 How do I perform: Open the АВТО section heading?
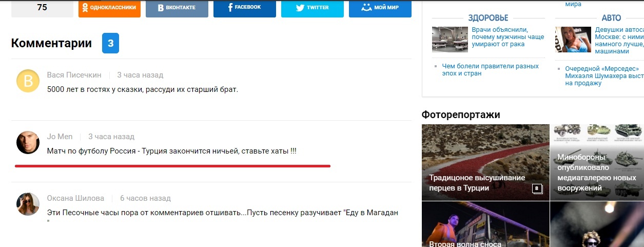(611, 18)
